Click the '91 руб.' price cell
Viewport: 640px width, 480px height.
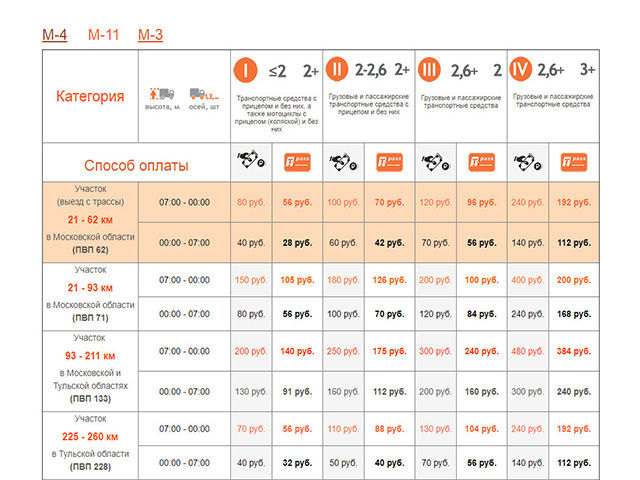click(x=297, y=391)
